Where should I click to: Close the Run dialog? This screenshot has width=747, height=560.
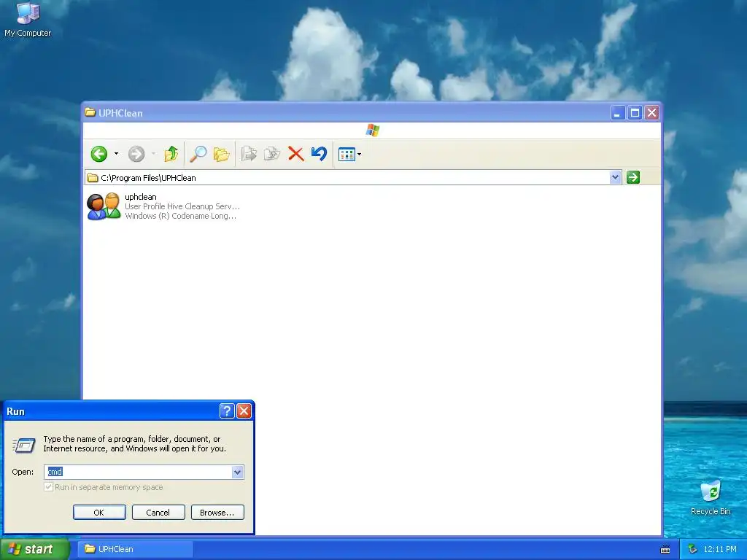(244, 411)
